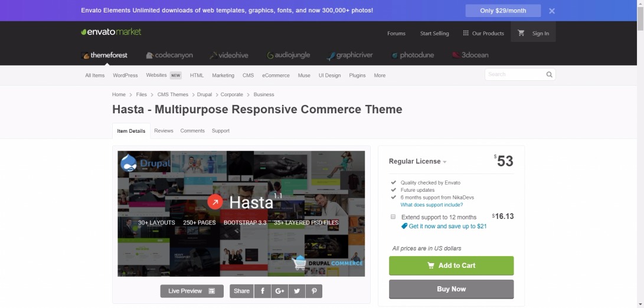
Task: Open the Websites NEW category
Action: click(164, 75)
